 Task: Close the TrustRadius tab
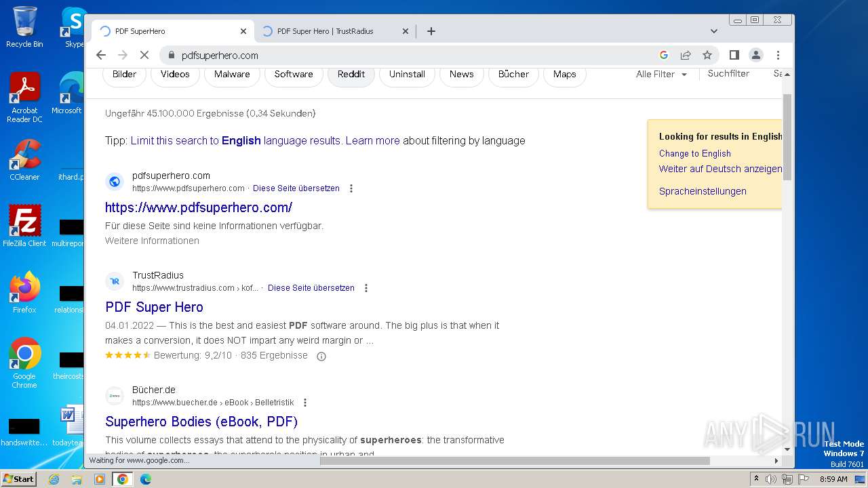406,31
